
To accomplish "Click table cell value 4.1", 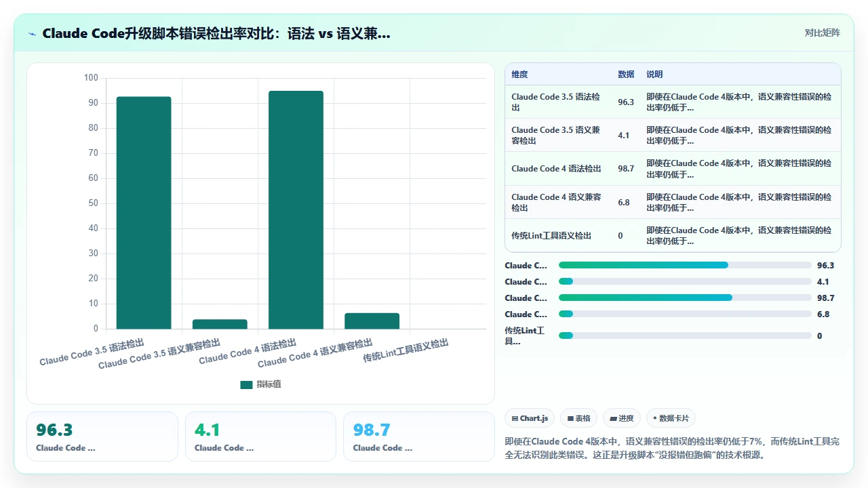I will pos(624,135).
